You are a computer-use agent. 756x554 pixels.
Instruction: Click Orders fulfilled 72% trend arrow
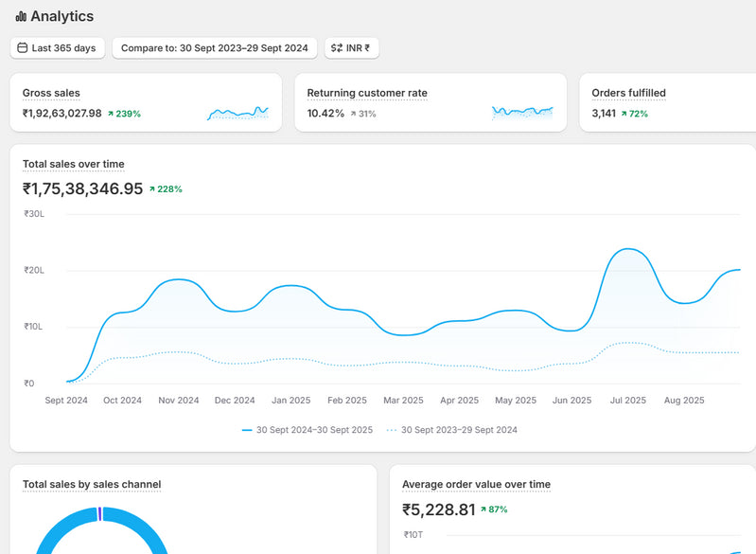pos(624,114)
